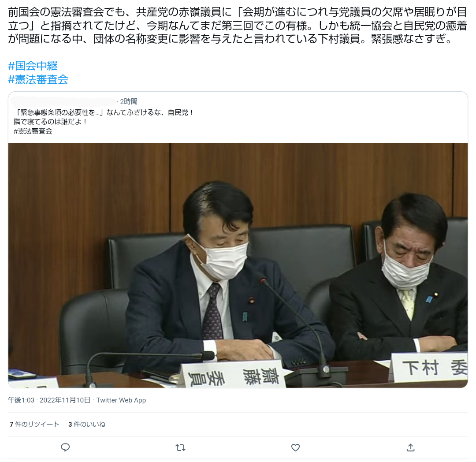This screenshot has height=462, width=476.
Task: Retweet using the retweet arrows icon
Action: click(x=180, y=447)
